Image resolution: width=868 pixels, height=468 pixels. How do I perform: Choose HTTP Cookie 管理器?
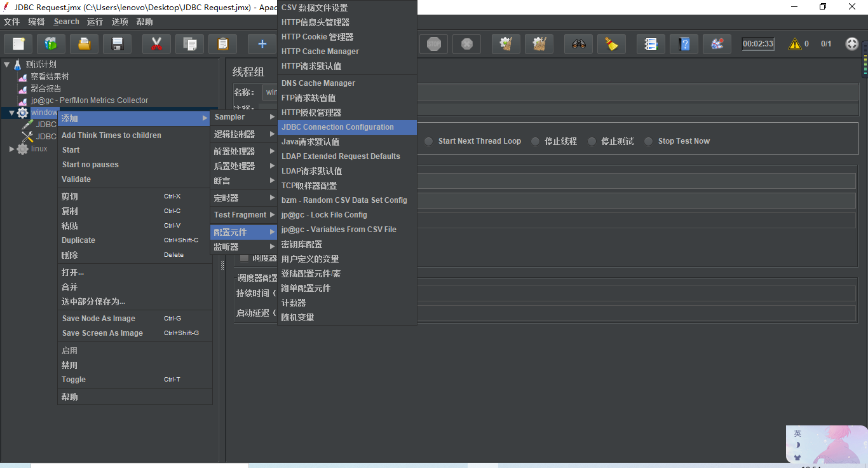point(347,37)
